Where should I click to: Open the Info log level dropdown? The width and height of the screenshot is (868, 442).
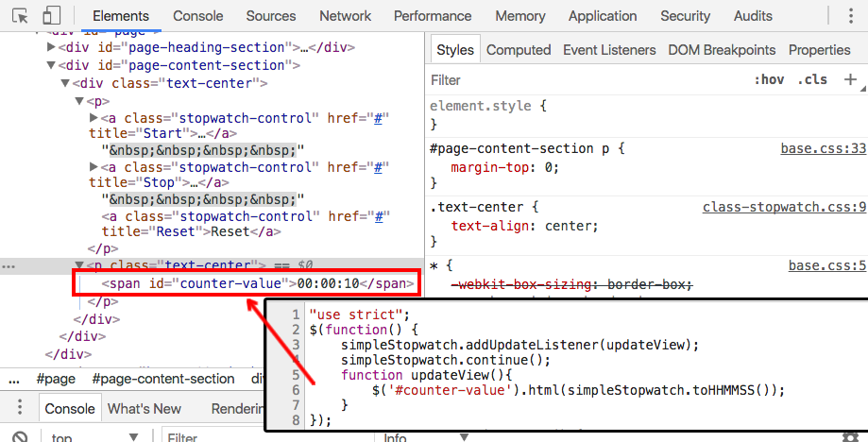pos(426,437)
